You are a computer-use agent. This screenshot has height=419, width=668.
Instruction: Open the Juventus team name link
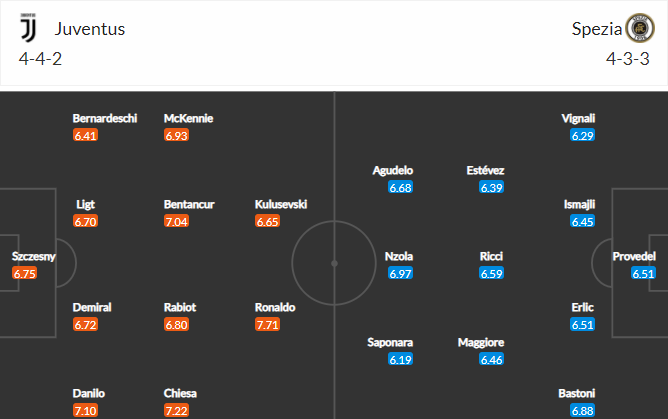(89, 29)
